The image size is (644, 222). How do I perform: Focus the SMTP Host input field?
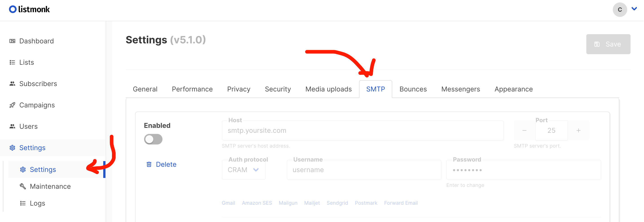point(362,131)
